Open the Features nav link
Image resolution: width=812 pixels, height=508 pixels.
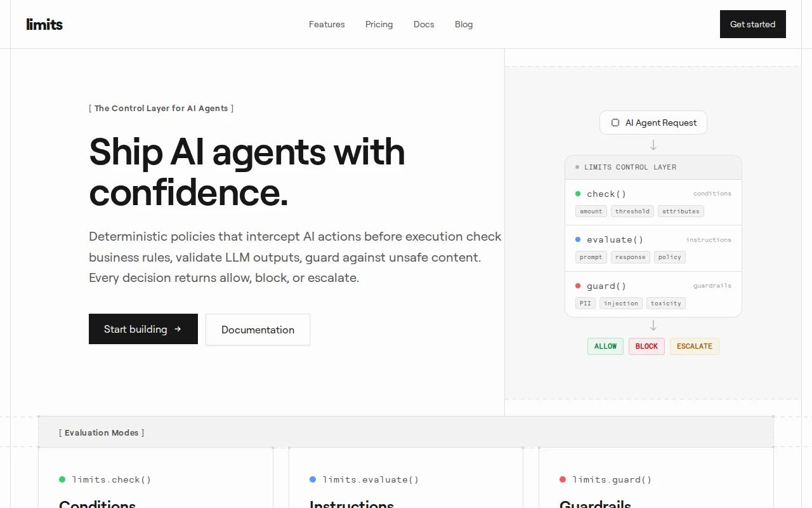pyautogui.click(x=327, y=24)
